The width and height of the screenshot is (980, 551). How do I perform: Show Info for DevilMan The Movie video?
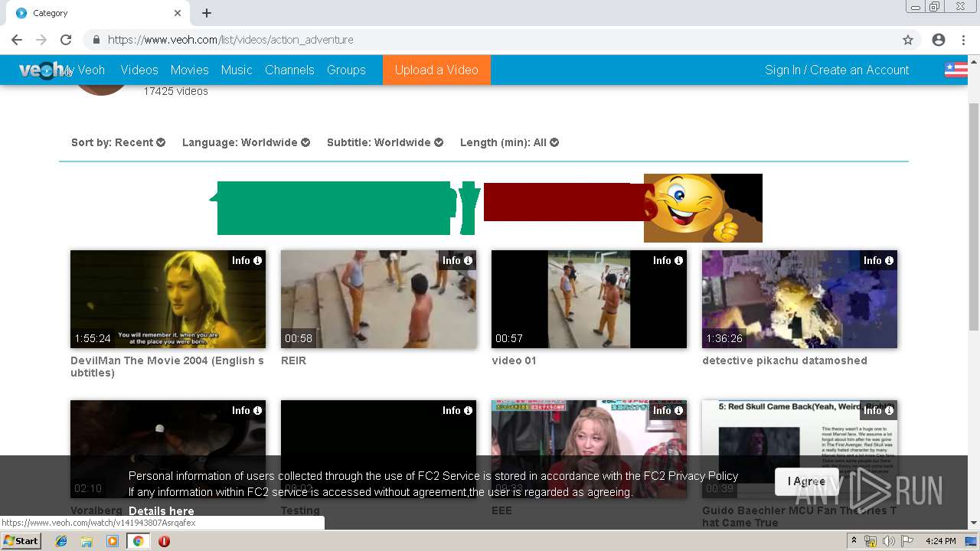pyautogui.click(x=247, y=260)
